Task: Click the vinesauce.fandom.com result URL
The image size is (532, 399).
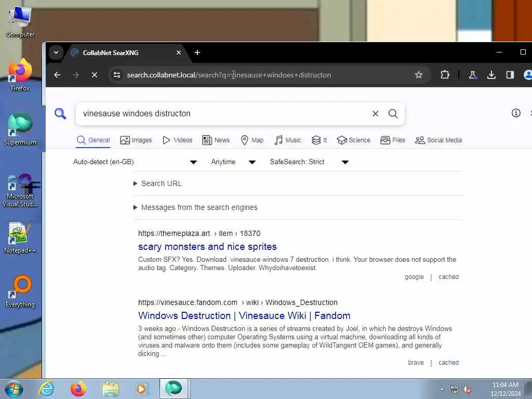Action: click(x=238, y=302)
